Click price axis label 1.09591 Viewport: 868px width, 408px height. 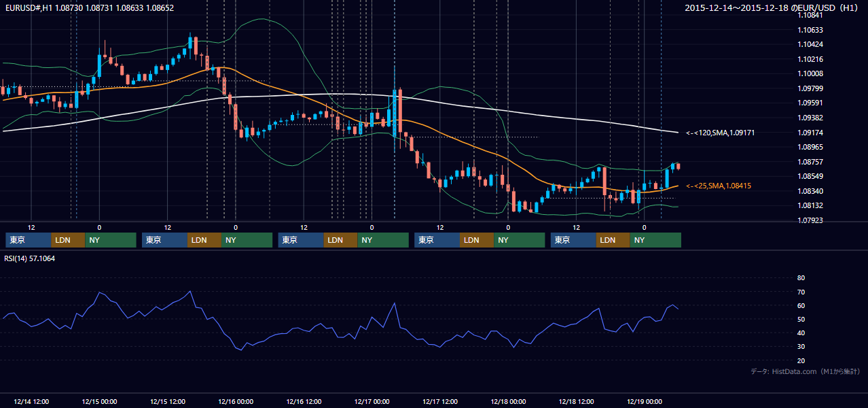(x=810, y=103)
